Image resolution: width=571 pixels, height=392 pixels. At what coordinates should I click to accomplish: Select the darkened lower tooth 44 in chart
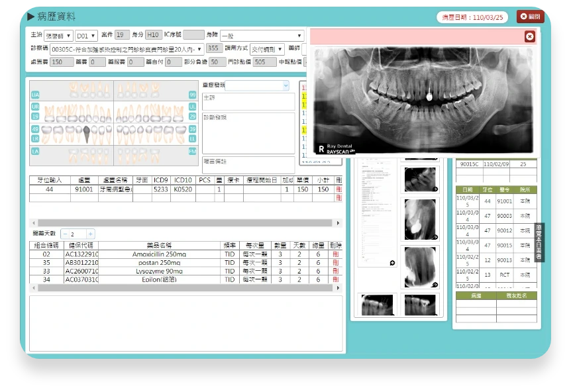pyautogui.click(x=87, y=134)
